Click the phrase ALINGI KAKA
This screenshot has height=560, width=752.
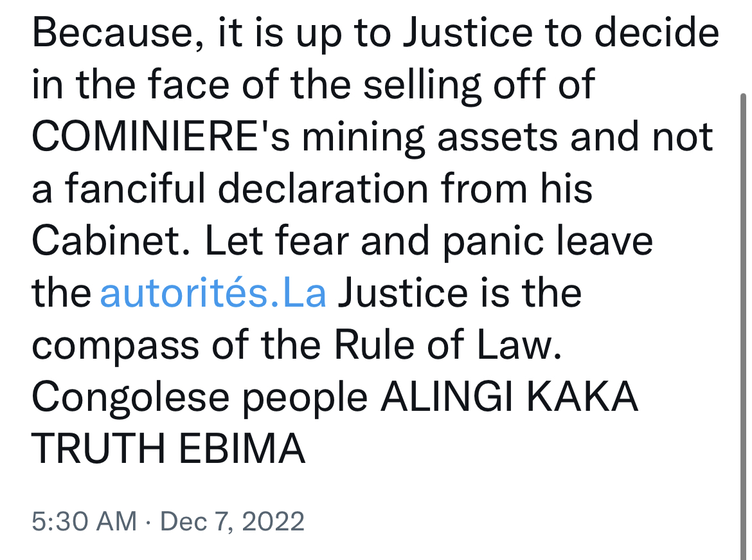509,397
